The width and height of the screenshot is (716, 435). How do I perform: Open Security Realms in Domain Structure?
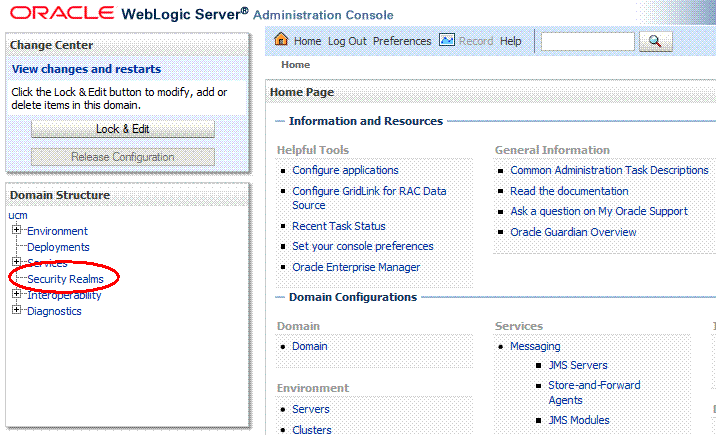click(x=65, y=279)
